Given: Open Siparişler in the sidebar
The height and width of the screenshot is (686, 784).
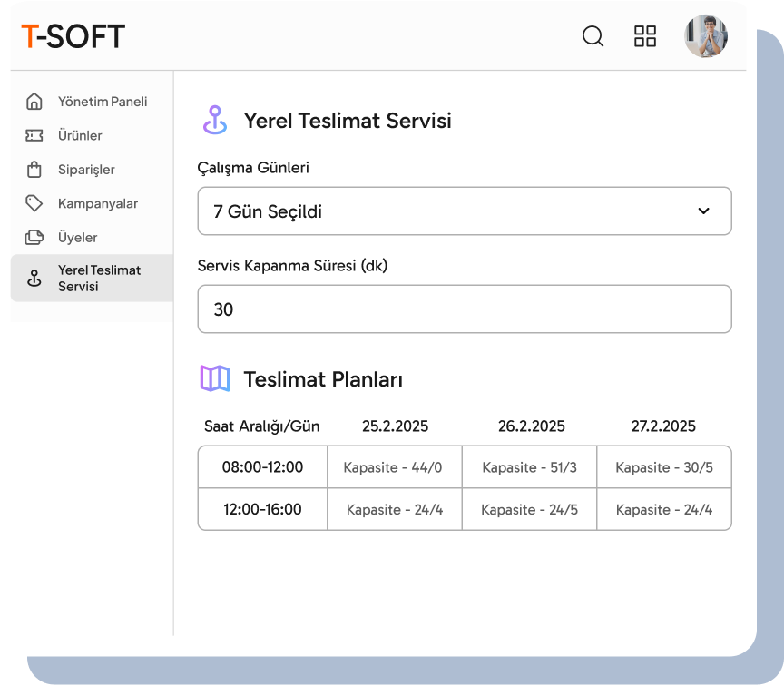Looking at the screenshot, I should 86,170.
